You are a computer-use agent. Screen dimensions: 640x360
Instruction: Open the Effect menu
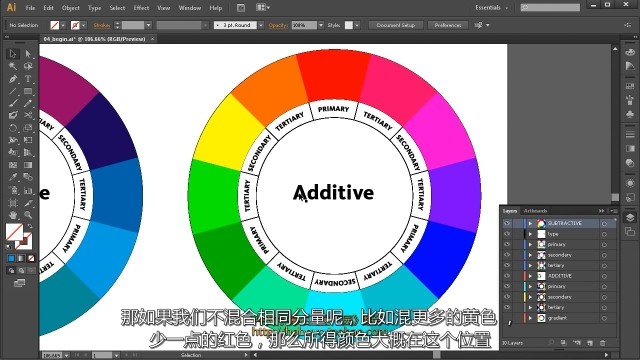[x=141, y=8]
